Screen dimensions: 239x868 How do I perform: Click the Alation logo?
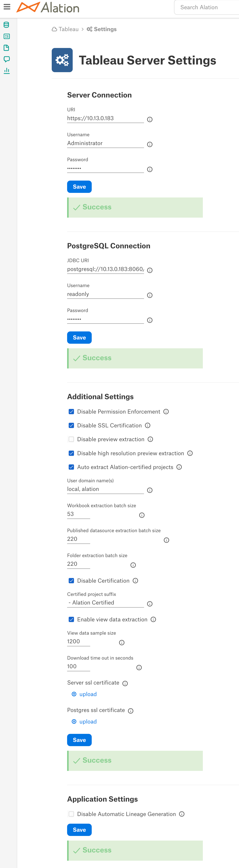pos(48,7)
